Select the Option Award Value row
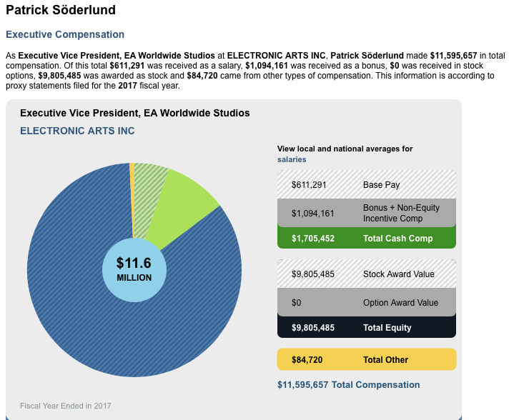 coord(366,302)
